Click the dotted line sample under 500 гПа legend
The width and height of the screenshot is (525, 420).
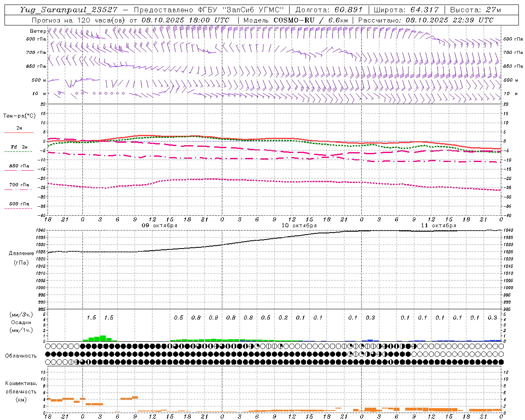pos(18,208)
